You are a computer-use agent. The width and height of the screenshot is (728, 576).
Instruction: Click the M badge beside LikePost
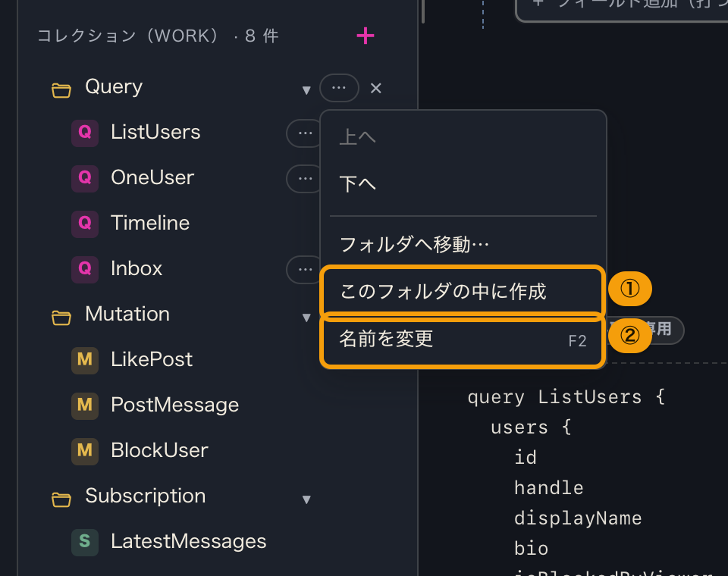85,361
